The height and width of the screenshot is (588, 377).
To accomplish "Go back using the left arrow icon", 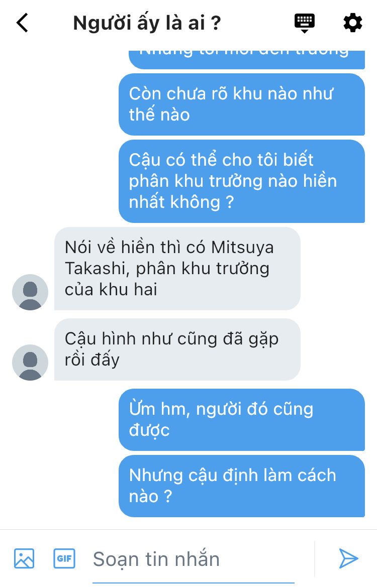I will [22, 23].
